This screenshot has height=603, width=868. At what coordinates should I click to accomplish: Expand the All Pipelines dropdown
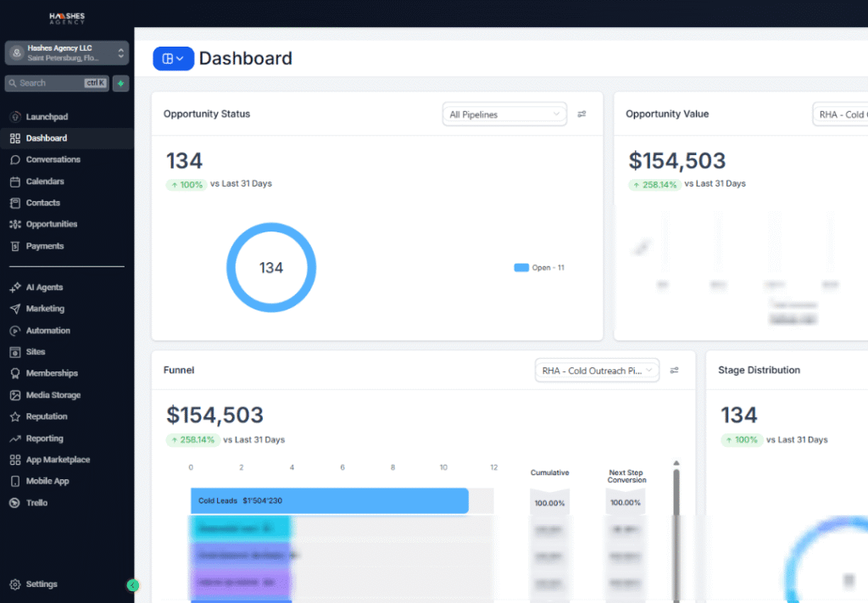pos(504,114)
